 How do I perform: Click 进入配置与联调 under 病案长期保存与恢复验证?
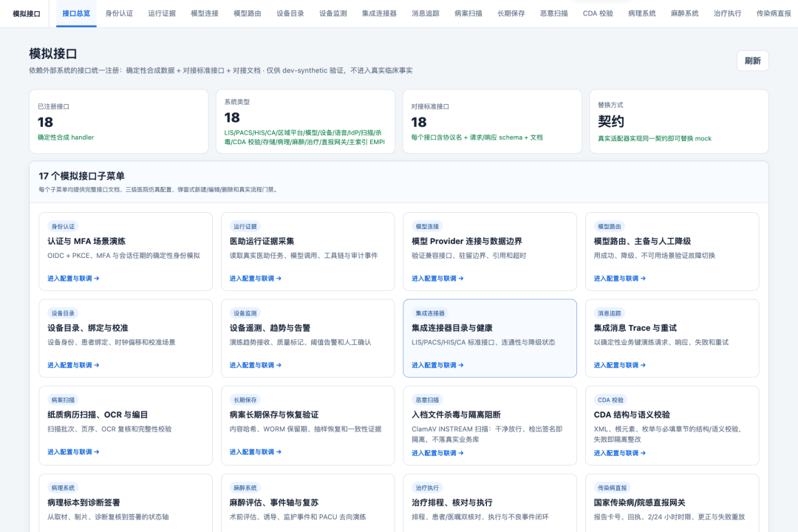point(256,451)
